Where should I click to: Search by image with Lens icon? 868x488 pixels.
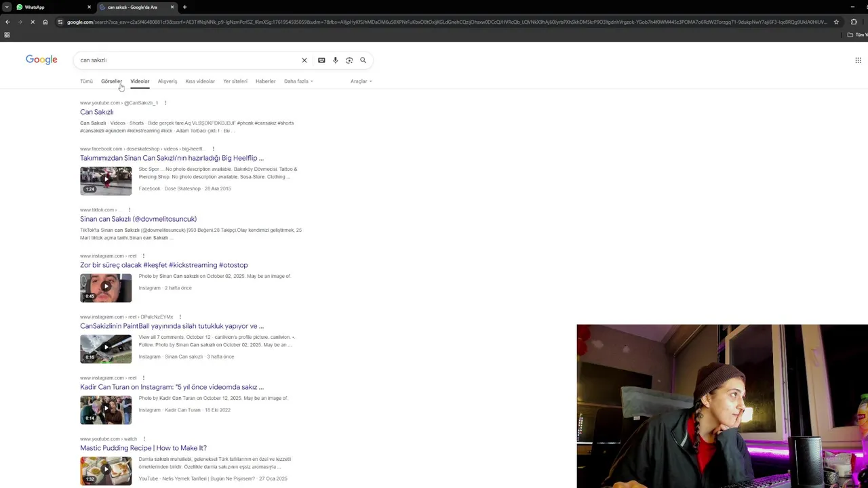point(349,60)
